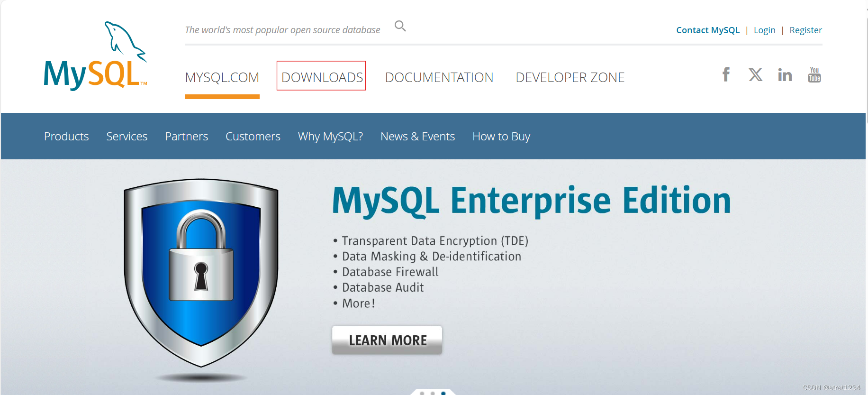
Task: Switch to DEVELOPER ZONE tab
Action: (x=570, y=77)
